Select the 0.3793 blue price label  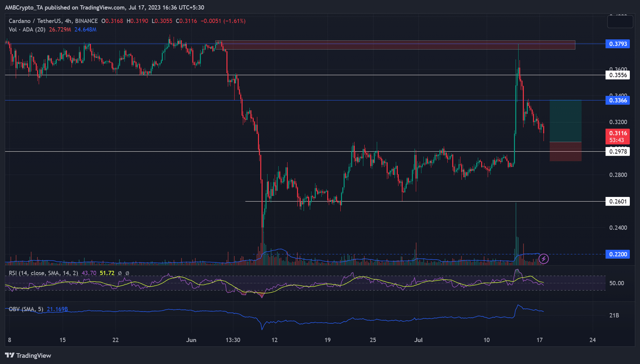617,44
